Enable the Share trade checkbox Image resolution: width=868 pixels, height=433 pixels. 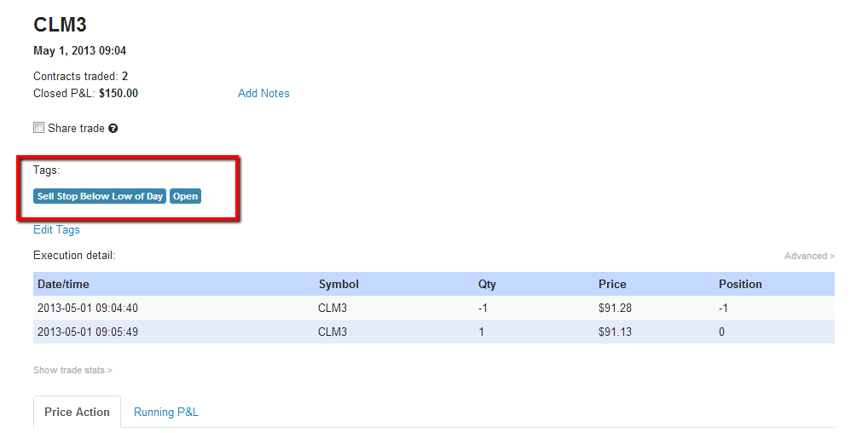[38, 128]
